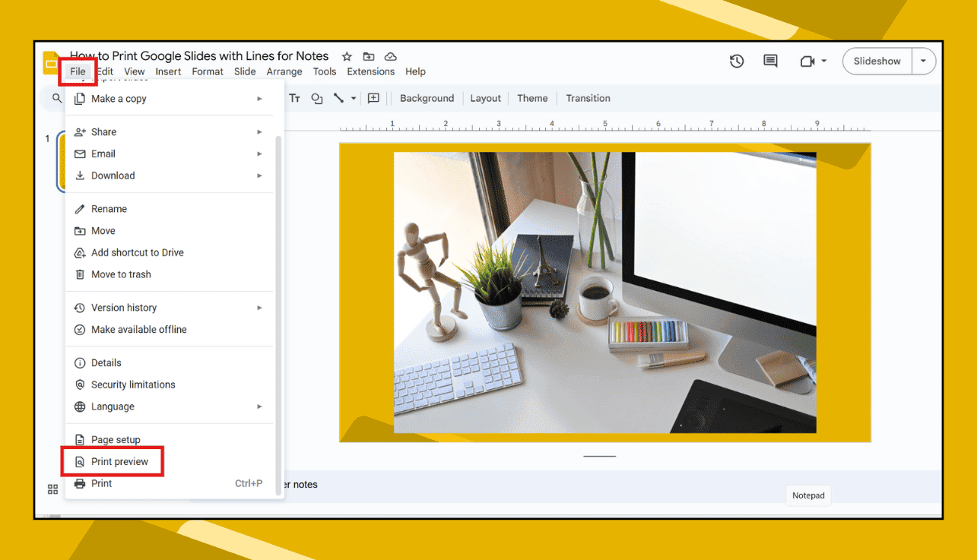Open grid view of slides

pos(52,489)
